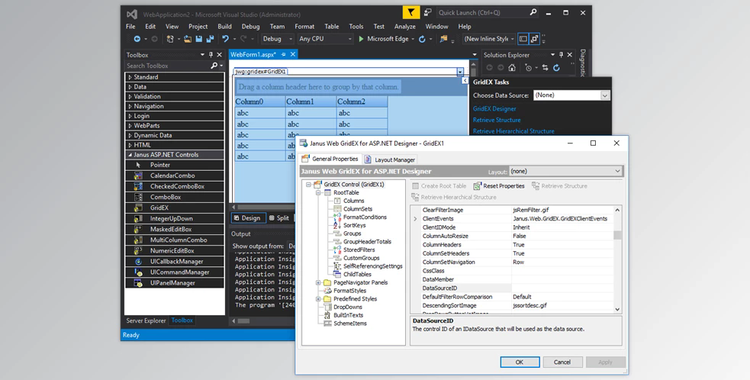
Task: Click the Column1 header in design grid
Action: pyautogui.click(x=310, y=101)
